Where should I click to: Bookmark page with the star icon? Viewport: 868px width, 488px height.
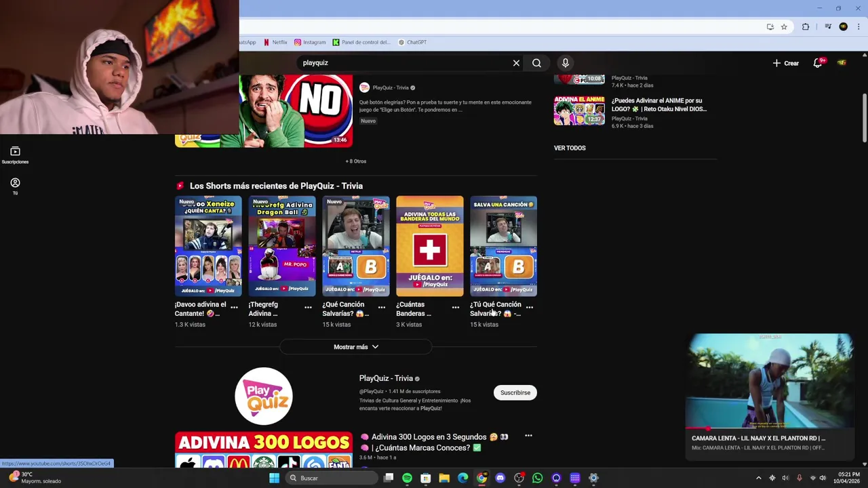(x=784, y=27)
